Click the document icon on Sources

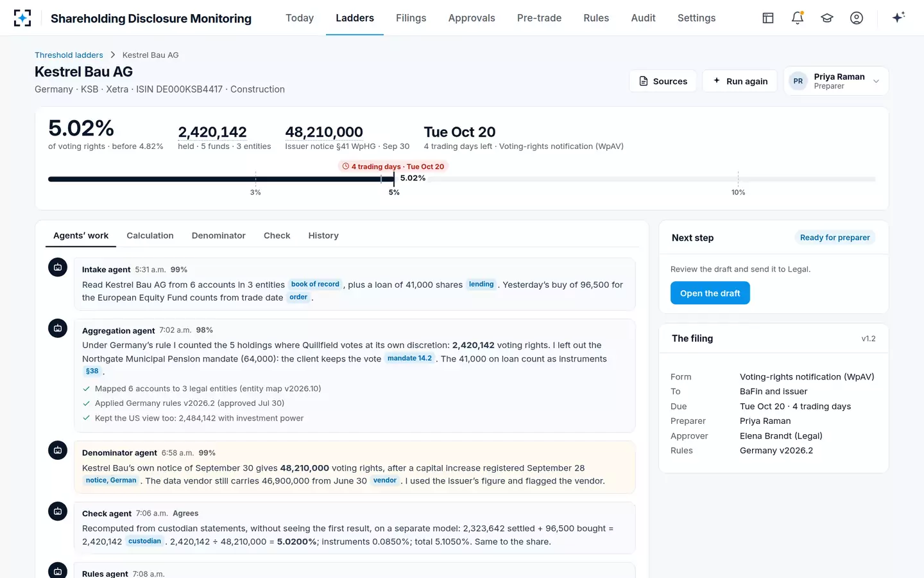click(x=644, y=81)
